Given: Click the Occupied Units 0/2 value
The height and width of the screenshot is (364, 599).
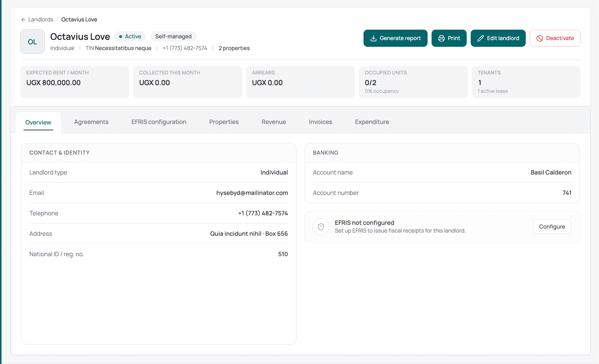Looking at the screenshot, I should coord(371,83).
